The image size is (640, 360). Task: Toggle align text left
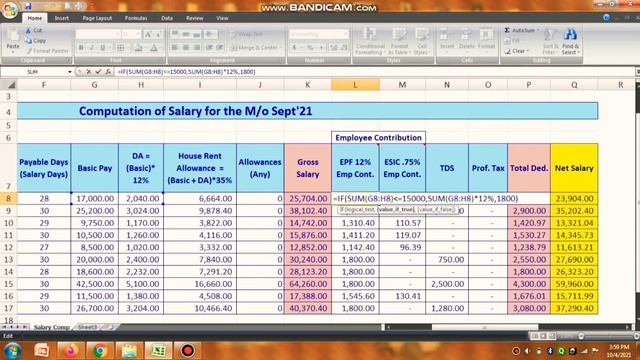pyautogui.click(x=175, y=48)
